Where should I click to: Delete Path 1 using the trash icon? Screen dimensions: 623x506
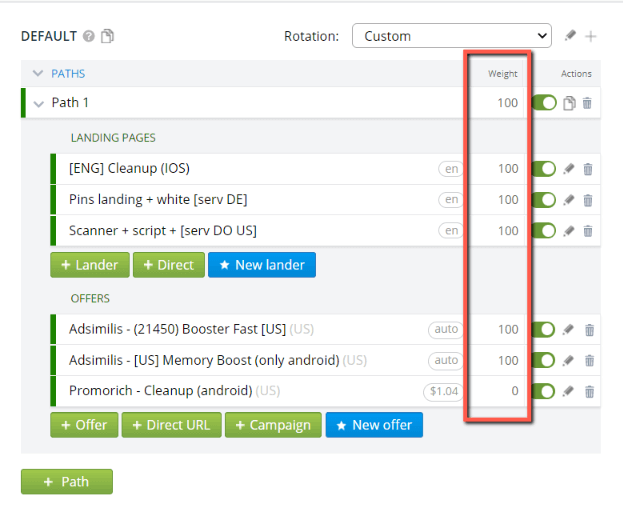(587, 103)
